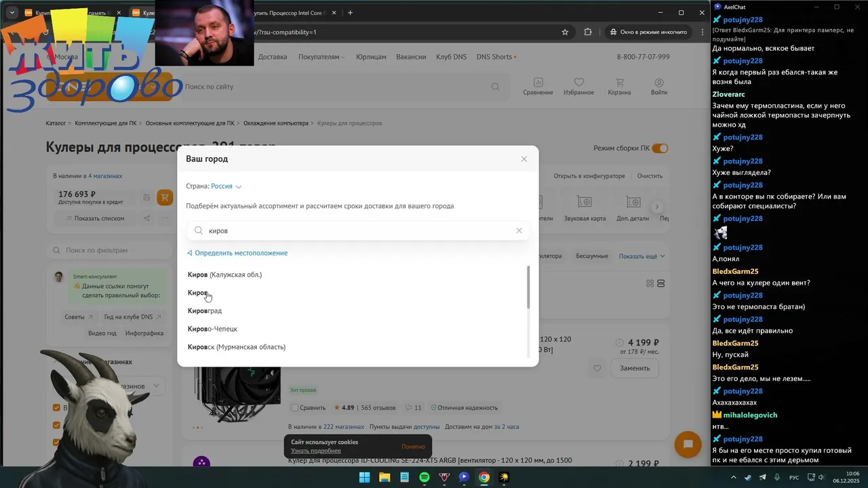Select the Доп. детали component icon
Viewport: 868px width, 488px height.
point(632,209)
